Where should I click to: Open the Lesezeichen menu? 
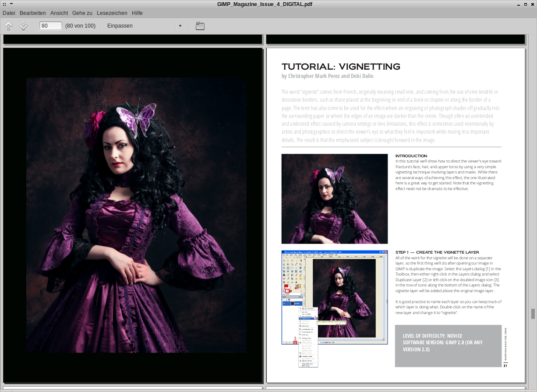tap(112, 13)
